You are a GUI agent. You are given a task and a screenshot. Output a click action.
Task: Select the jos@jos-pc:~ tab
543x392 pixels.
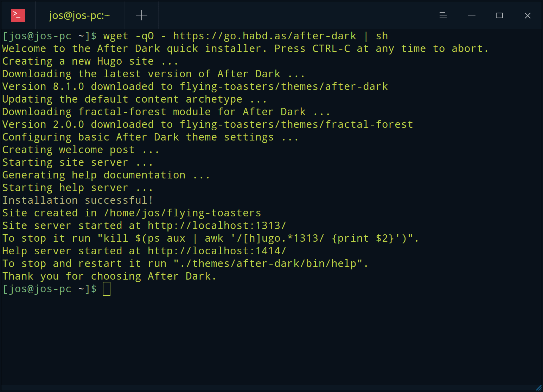click(x=79, y=15)
